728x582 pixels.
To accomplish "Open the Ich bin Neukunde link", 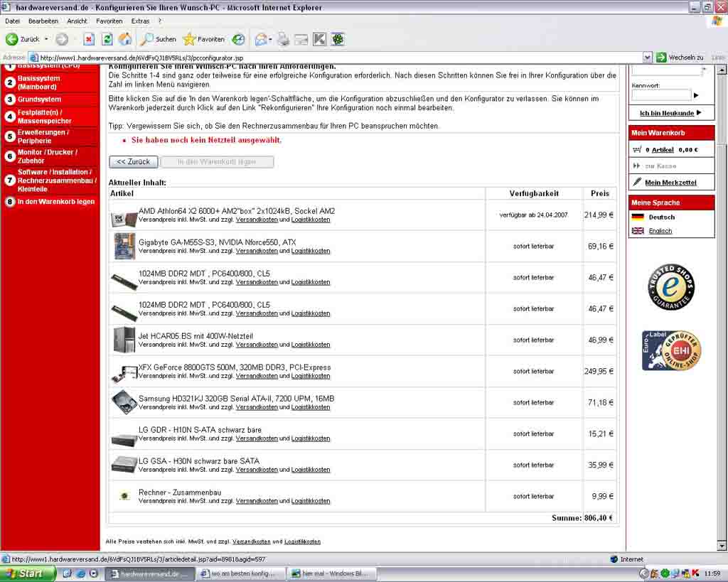I will [667, 113].
